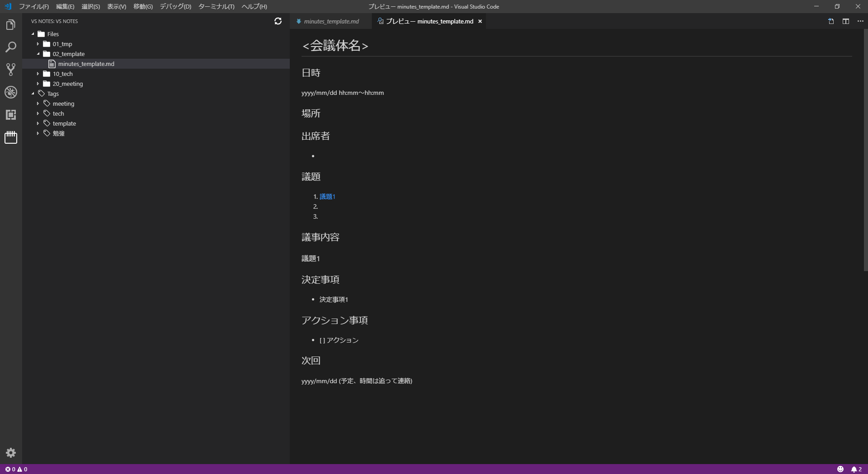
Task: Open the 選択(S) menu
Action: pyautogui.click(x=91, y=6)
